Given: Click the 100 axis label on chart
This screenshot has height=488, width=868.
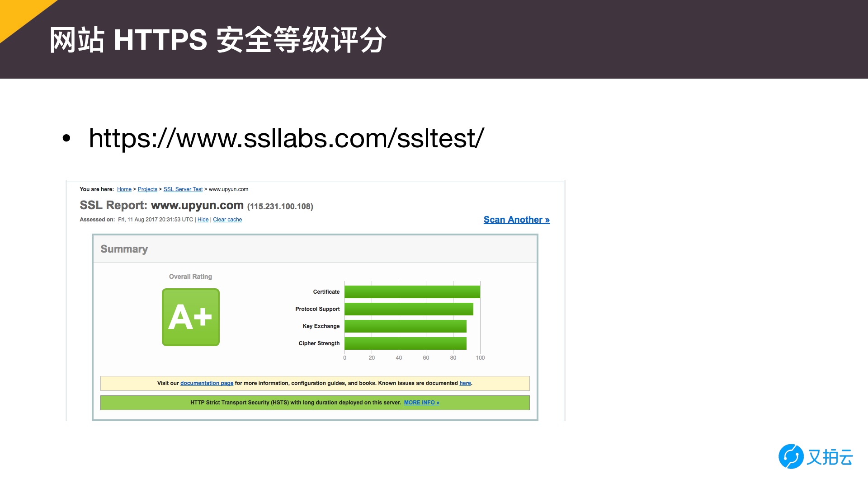Looking at the screenshot, I should click(x=480, y=358).
